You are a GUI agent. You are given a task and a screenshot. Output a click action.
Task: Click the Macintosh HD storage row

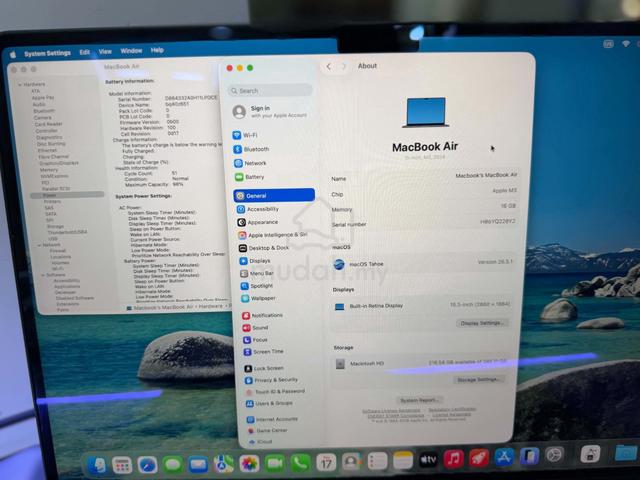[x=420, y=363]
